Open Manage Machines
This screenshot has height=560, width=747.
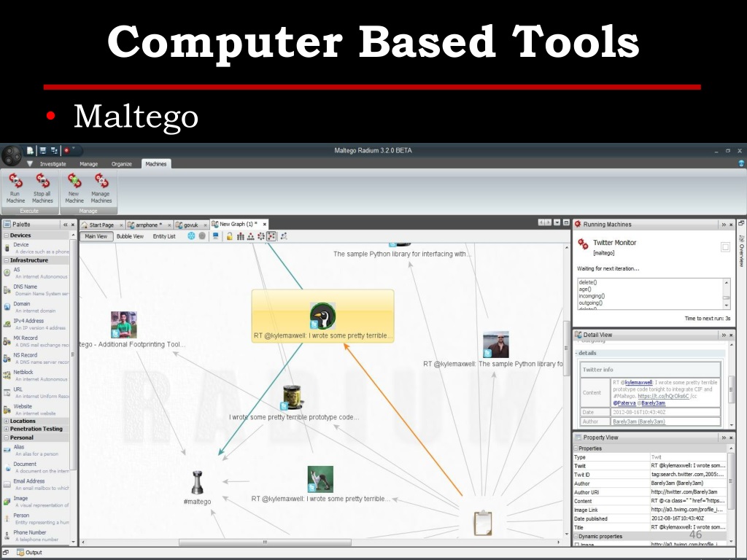(x=101, y=189)
